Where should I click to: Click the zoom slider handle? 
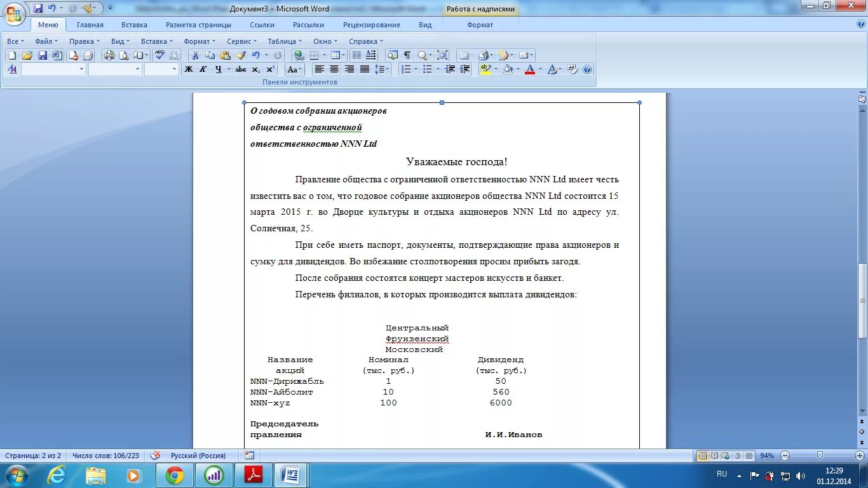click(x=820, y=456)
